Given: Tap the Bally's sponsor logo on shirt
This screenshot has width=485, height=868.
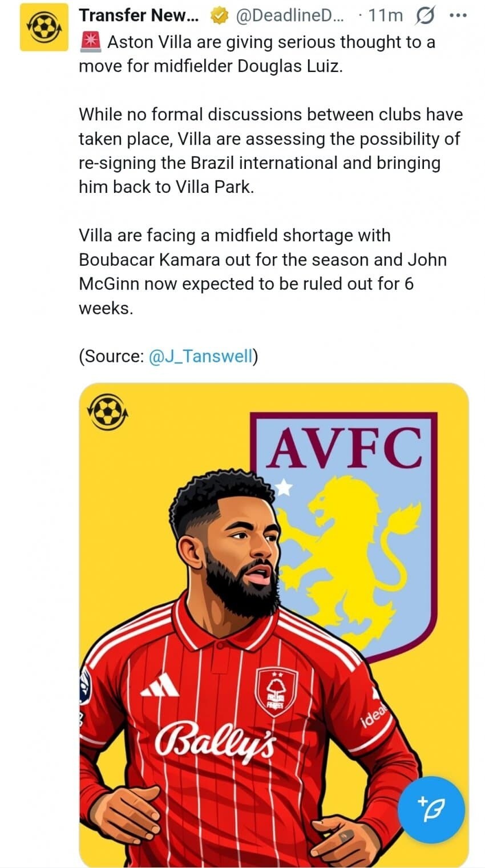Looking at the screenshot, I should coord(216,740).
